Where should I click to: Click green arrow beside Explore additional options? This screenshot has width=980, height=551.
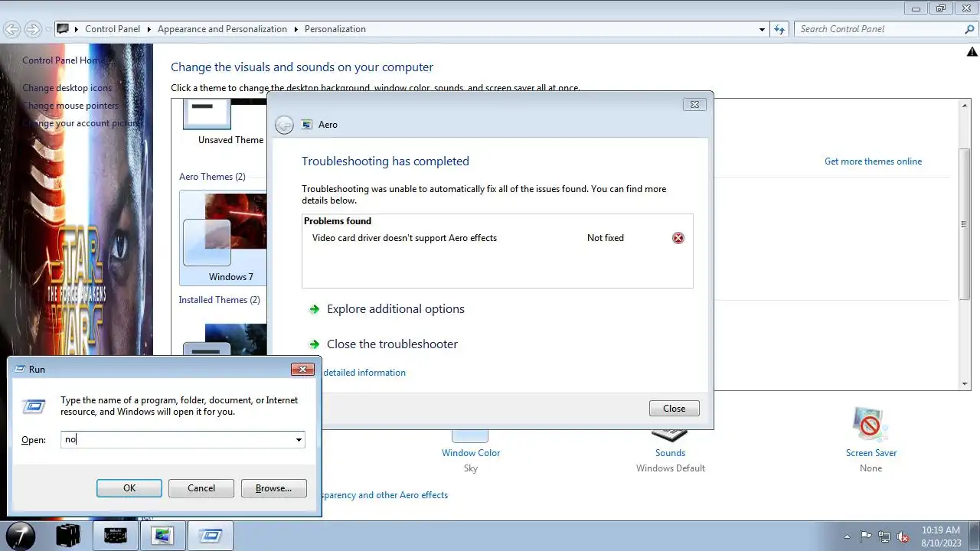click(314, 309)
